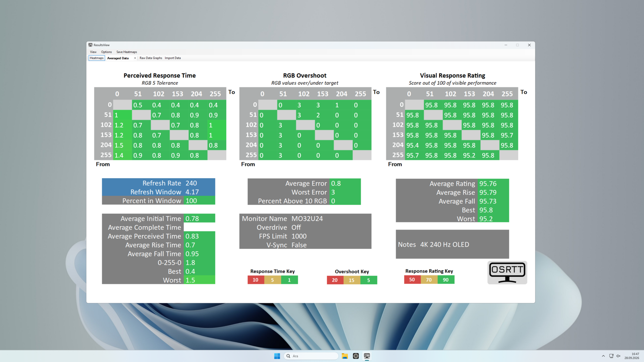Click the OSRTT app icon on the taskbar
644x362 pixels.
click(367, 356)
